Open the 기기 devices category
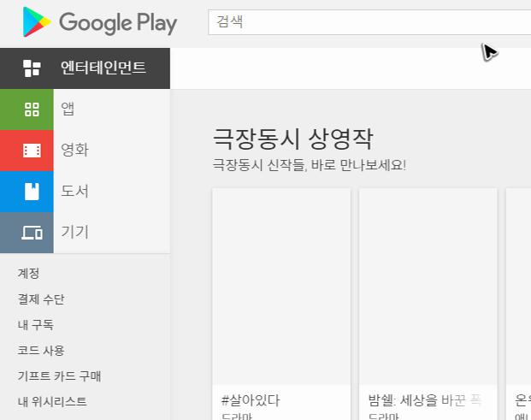Image resolution: width=531 pixels, height=420 pixels. 75,232
